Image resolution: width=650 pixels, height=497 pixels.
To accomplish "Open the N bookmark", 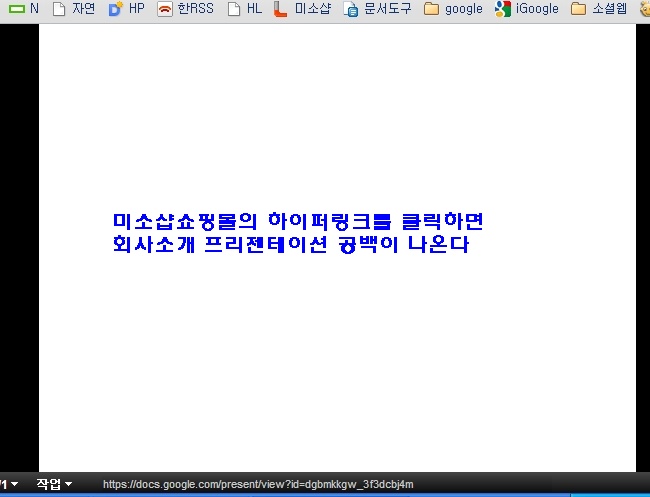I will click(24, 8).
